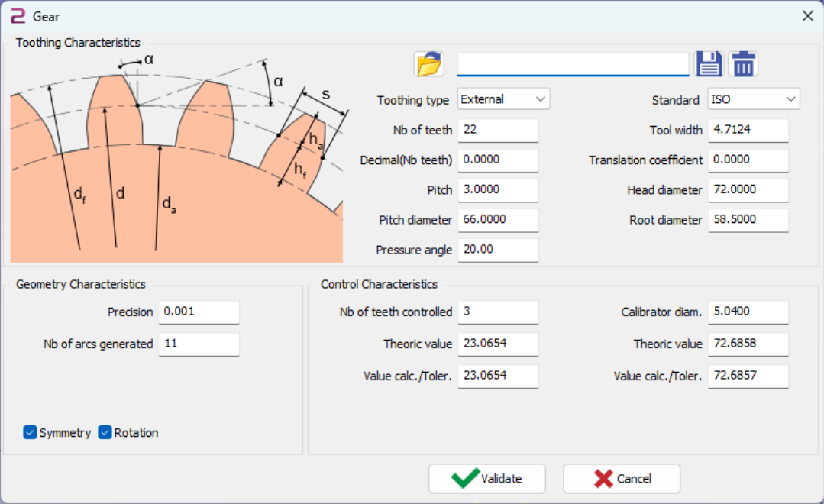
Task: Click the gear tooth diagram image
Action: 176,159
